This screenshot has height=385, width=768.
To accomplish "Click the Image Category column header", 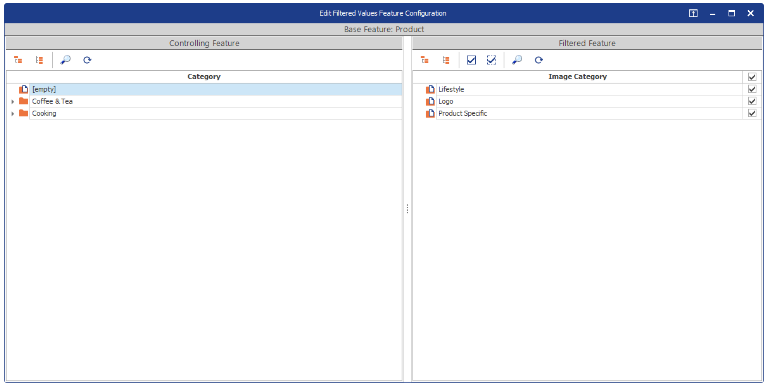I will coord(577,76).
